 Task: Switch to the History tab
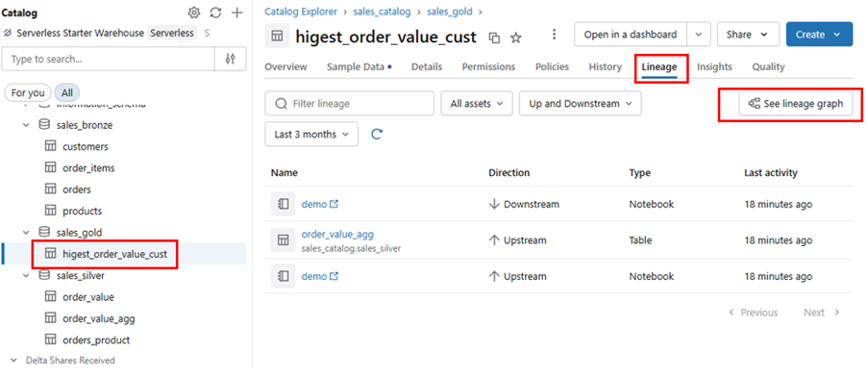tap(605, 67)
